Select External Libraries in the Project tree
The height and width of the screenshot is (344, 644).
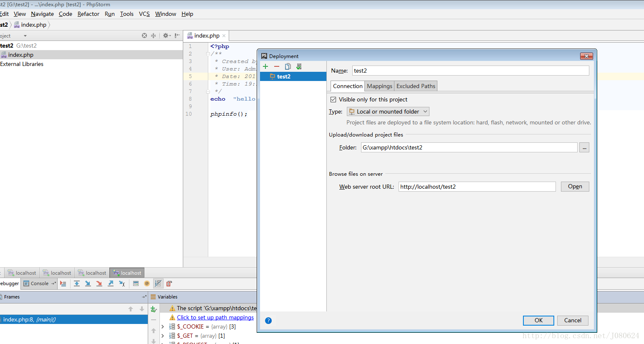pos(22,64)
